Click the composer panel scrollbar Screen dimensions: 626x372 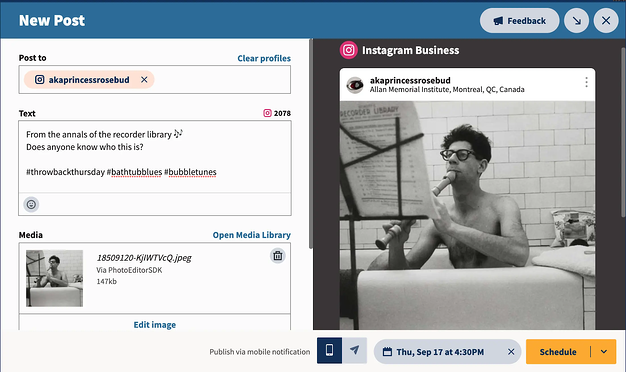point(311,144)
